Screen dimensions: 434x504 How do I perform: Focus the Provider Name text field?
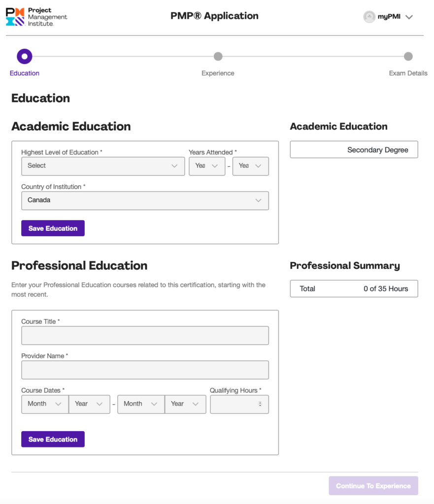145,370
